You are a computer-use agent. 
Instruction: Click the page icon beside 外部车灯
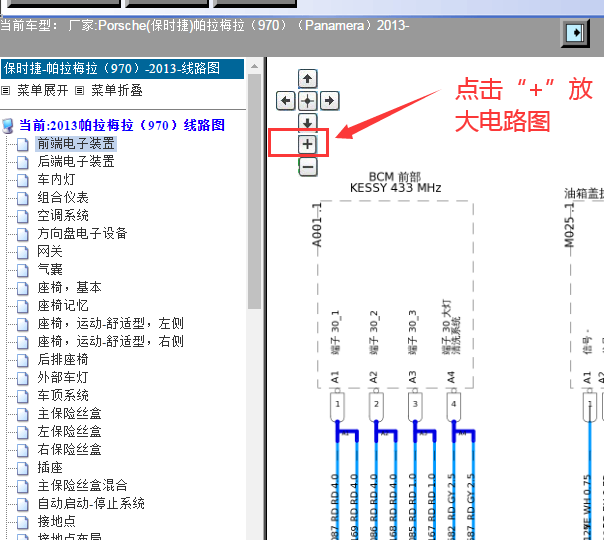(23, 379)
